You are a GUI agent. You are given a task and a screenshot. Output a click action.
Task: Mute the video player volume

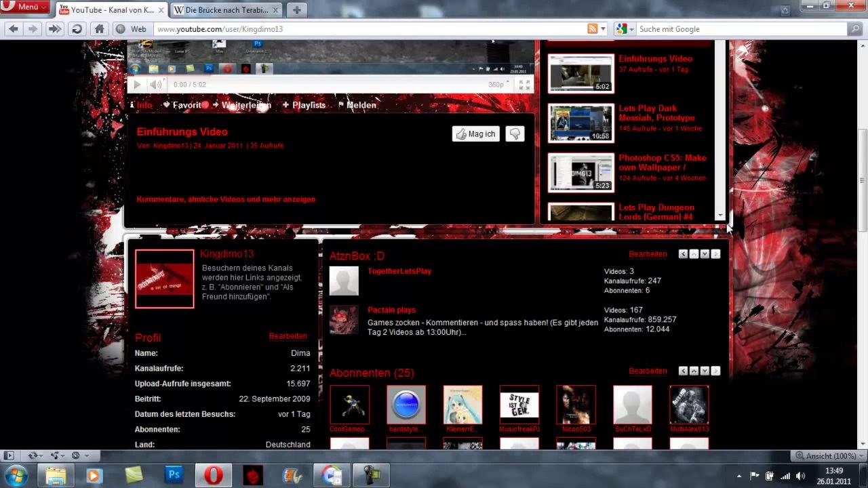[x=155, y=85]
